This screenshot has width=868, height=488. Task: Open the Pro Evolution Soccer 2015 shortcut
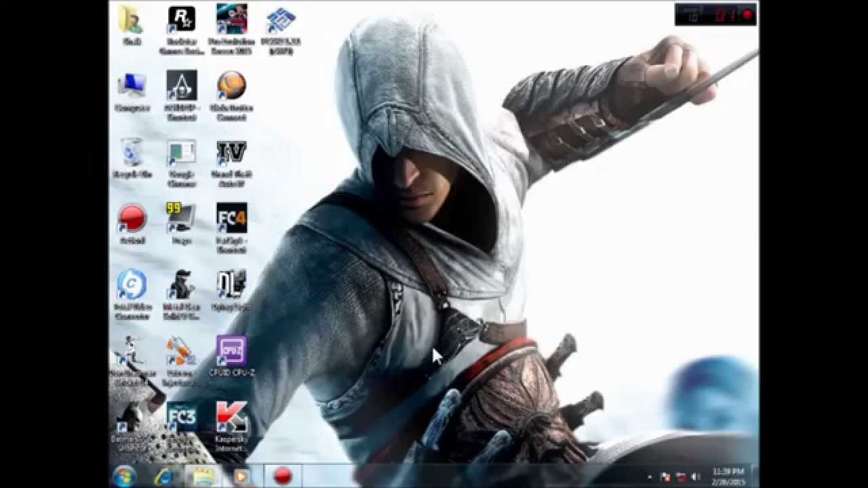pyautogui.click(x=231, y=30)
